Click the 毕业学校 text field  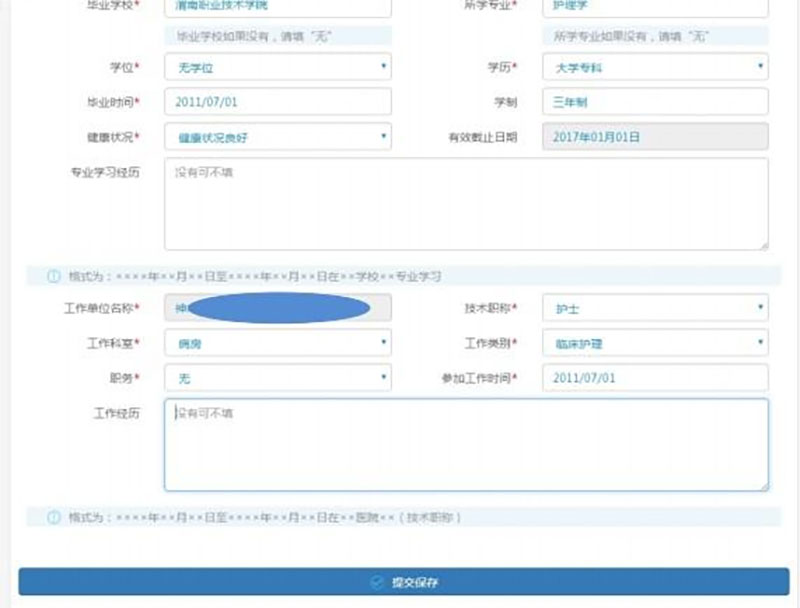click(x=277, y=6)
